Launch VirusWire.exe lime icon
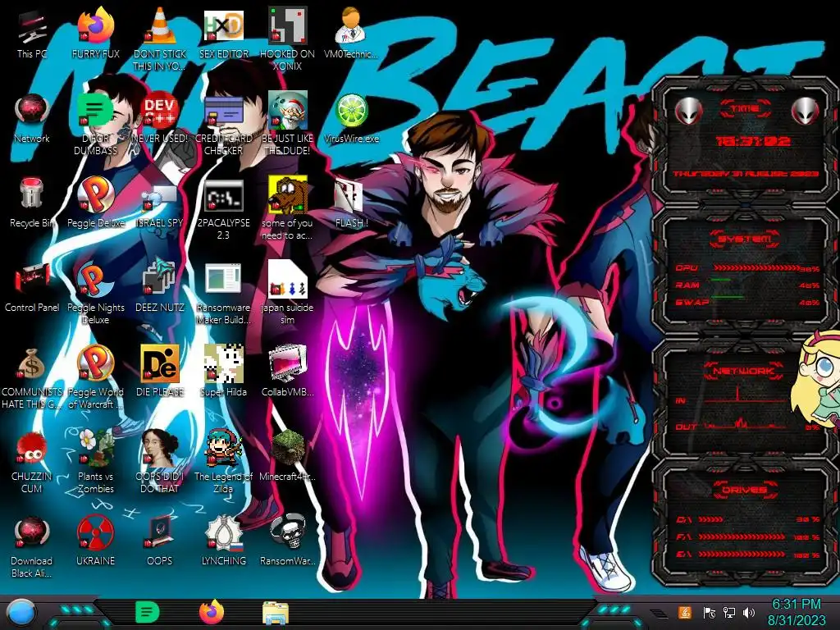 (x=351, y=119)
